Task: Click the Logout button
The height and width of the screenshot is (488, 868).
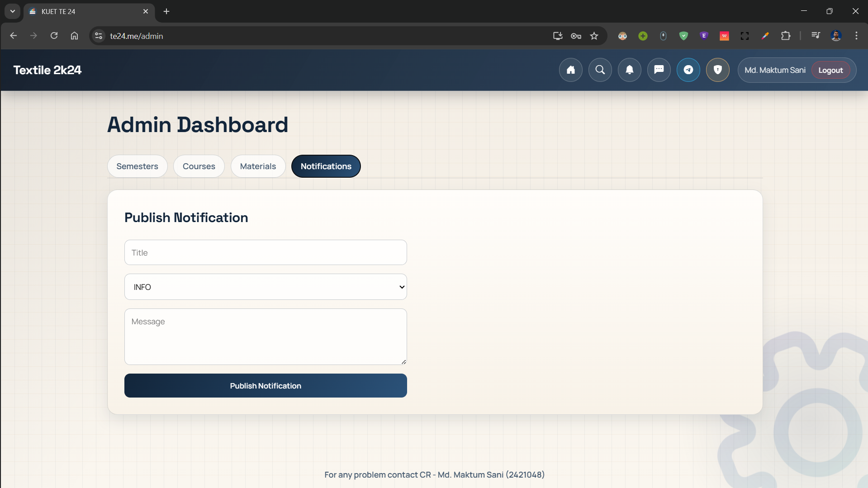Action: [831, 70]
